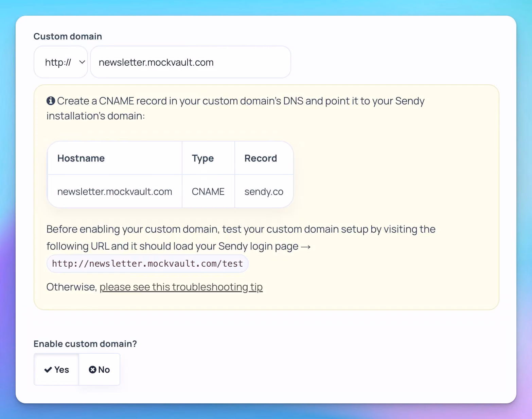Image resolution: width=532 pixels, height=419 pixels.
Task: Click the newsletter.mockvault.com hostname cell
Action: tap(115, 191)
